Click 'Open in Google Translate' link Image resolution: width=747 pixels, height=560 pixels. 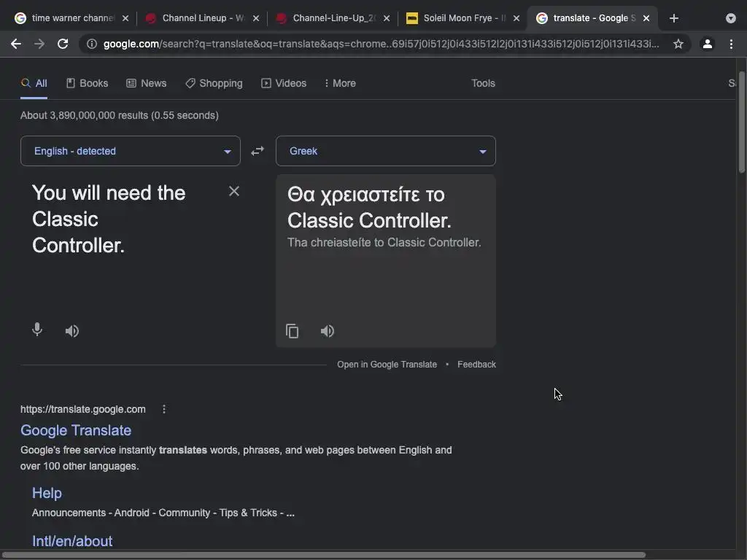click(387, 365)
